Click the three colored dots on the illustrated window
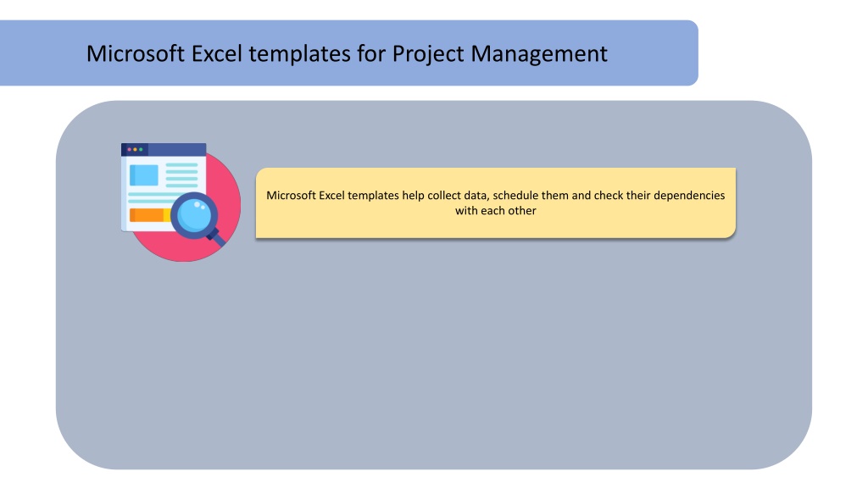 (135, 149)
